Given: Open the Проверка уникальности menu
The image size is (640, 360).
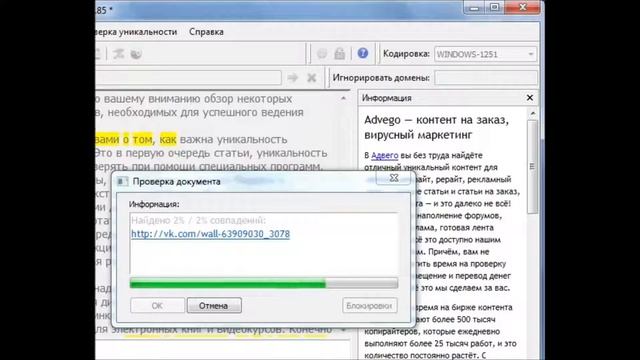Looking at the screenshot, I should tap(136, 32).
